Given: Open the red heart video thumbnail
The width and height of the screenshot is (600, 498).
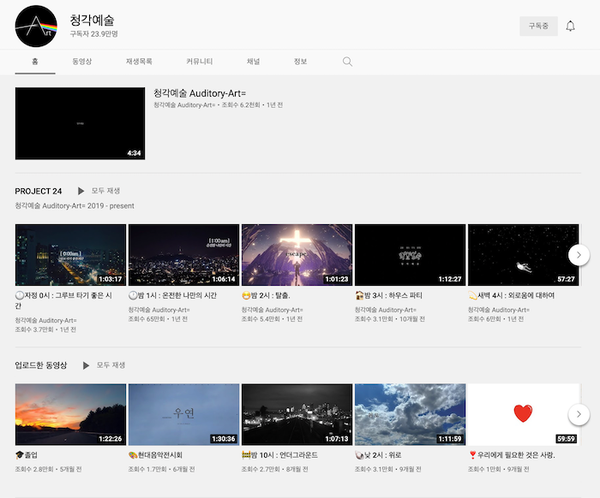Looking at the screenshot, I should [523, 414].
